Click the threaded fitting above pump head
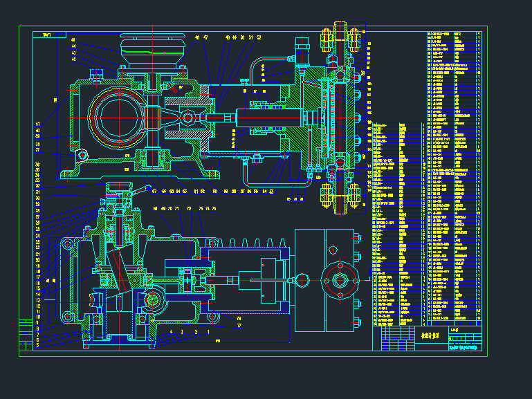Image resolution: width=532 pixels, height=399 pixels. tap(301, 52)
